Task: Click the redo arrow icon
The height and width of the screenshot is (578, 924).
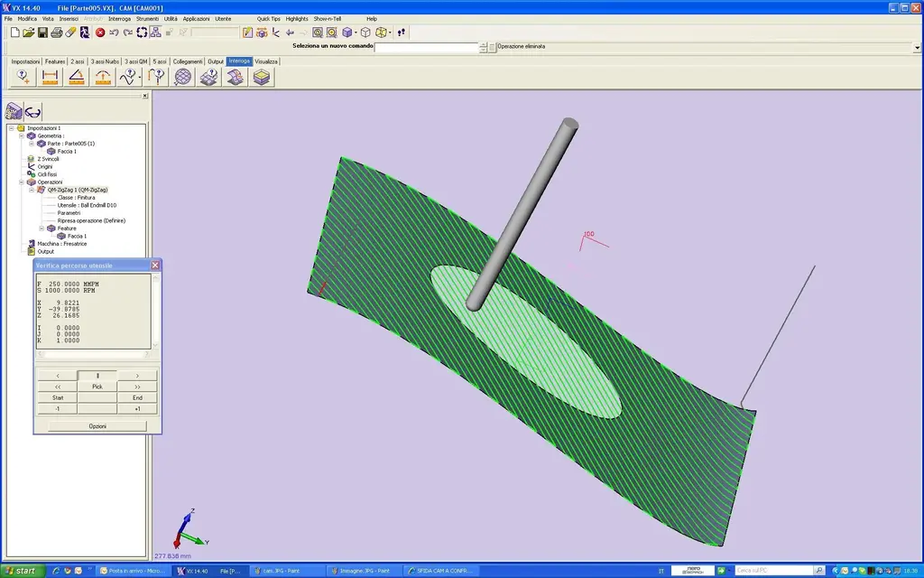Action: (128, 33)
